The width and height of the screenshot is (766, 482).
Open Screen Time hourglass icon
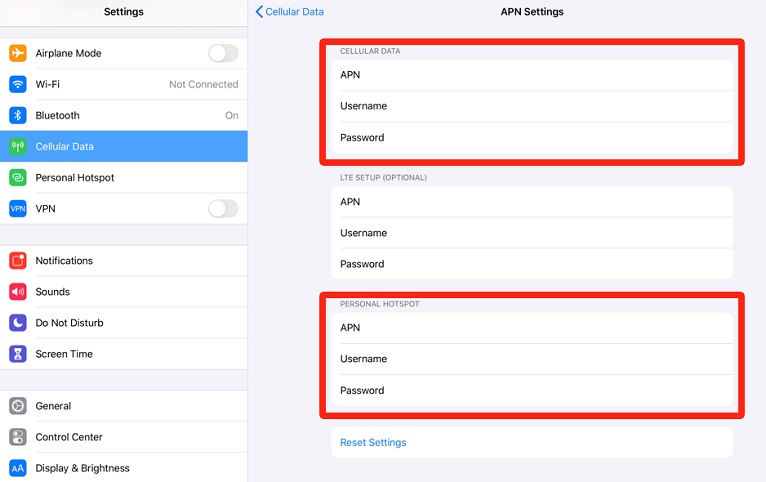[x=18, y=354]
